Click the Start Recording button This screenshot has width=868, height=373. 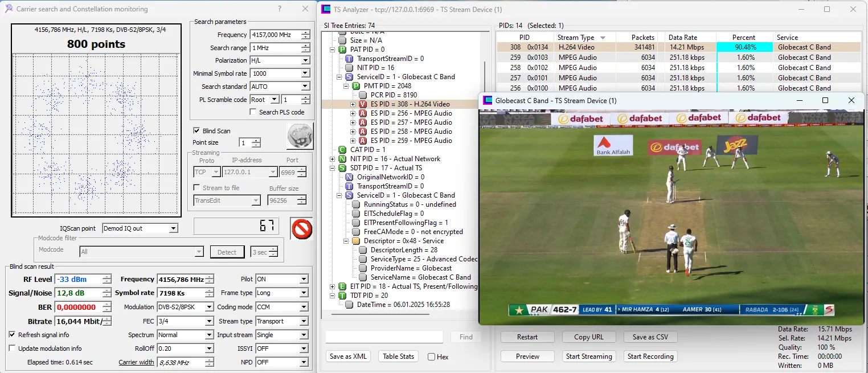point(650,356)
